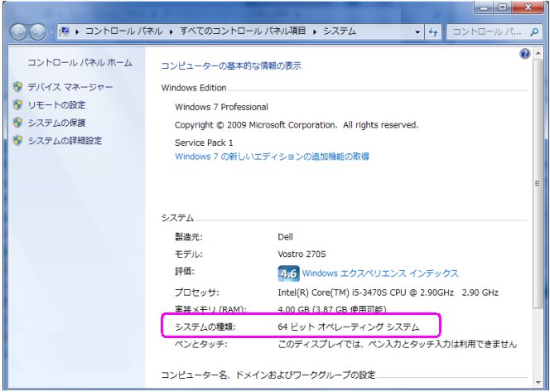
Task: Expand the arrow after コントロール パネル in the breadcrumb
Action: point(172,31)
